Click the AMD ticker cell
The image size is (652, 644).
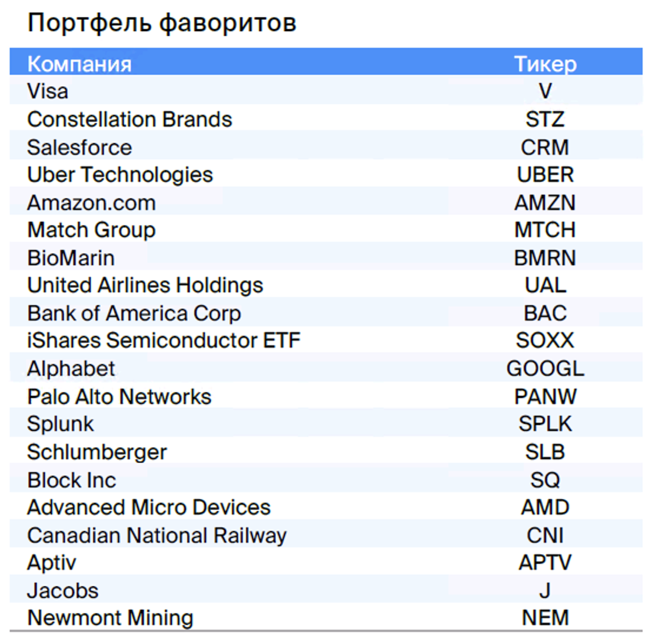tap(545, 508)
